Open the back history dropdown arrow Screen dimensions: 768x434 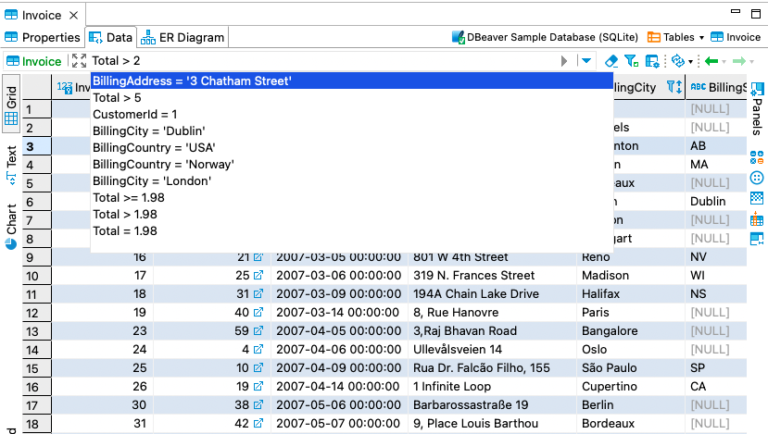pos(724,62)
